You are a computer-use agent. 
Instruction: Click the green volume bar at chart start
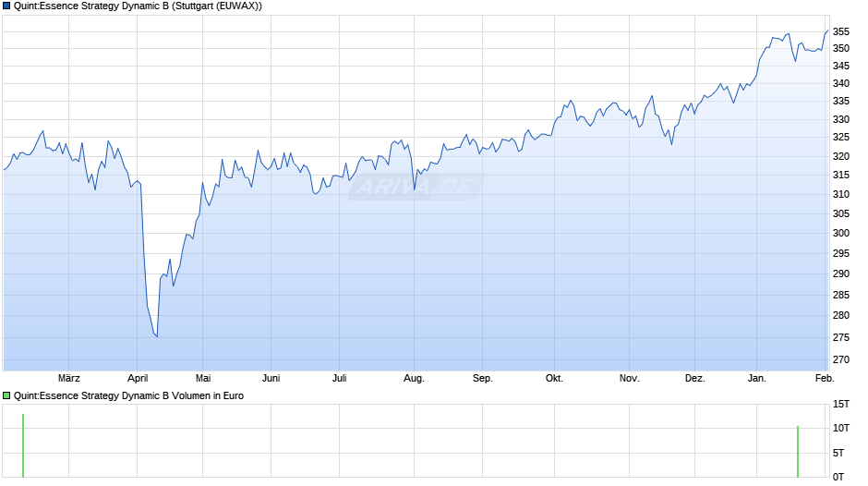[x=23, y=445]
